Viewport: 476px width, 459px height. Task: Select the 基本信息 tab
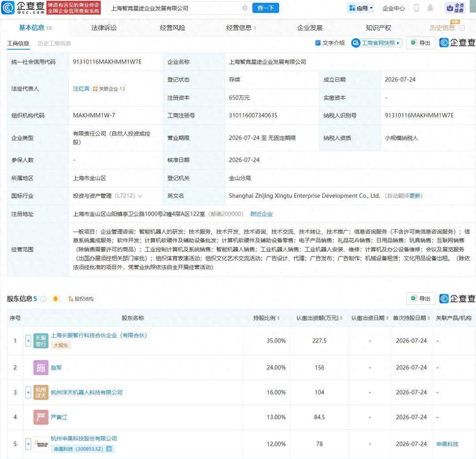point(35,28)
